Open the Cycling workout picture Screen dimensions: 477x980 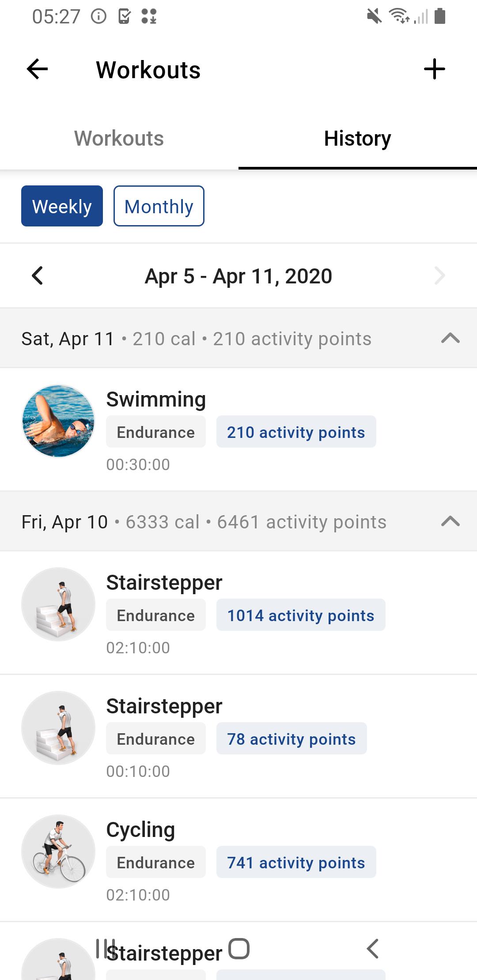(58, 851)
